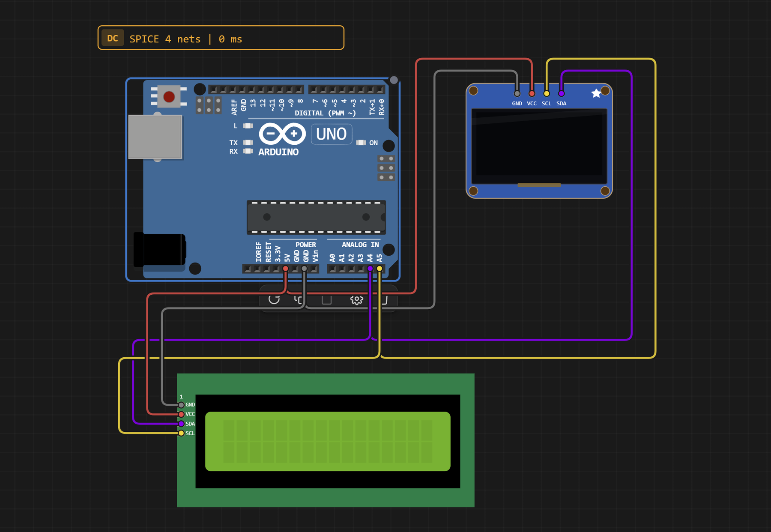Image resolution: width=771 pixels, height=532 pixels.
Task: Click the Arduino black power jack
Action: (159, 249)
